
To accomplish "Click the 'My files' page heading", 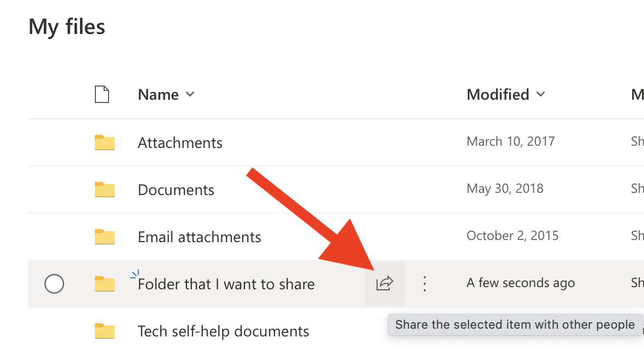I will tap(66, 26).
